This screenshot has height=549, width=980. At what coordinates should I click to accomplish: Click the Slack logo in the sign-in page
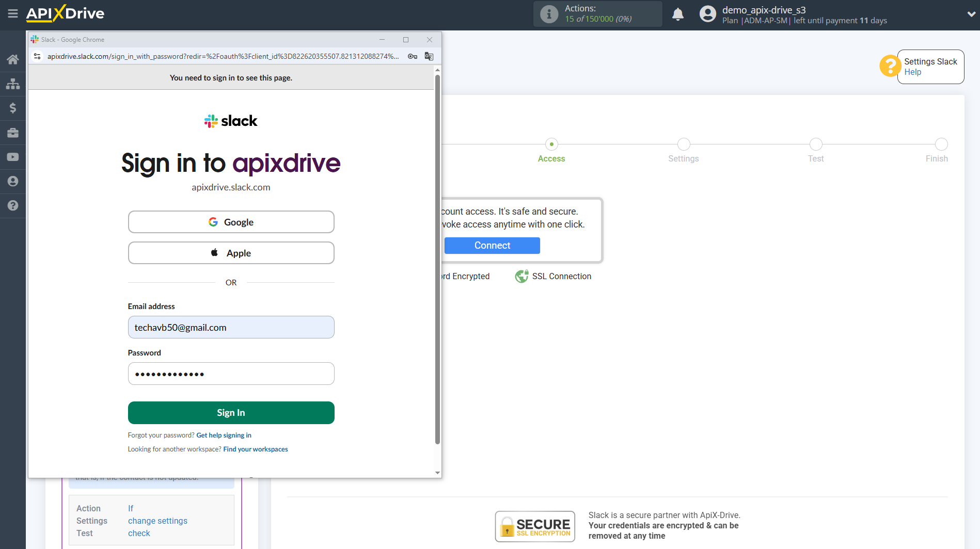231,121
